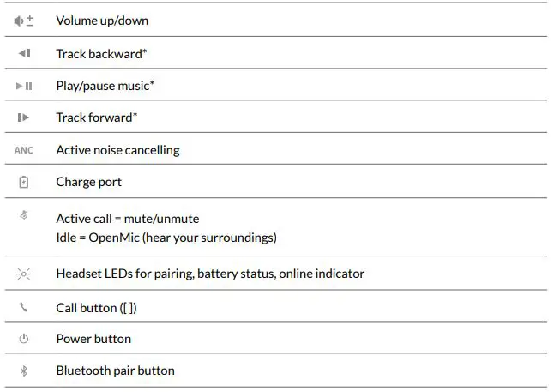The height and width of the screenshot is (392, 554).
Task: Click the mute microphone icon
Action: tap(24, 215)
